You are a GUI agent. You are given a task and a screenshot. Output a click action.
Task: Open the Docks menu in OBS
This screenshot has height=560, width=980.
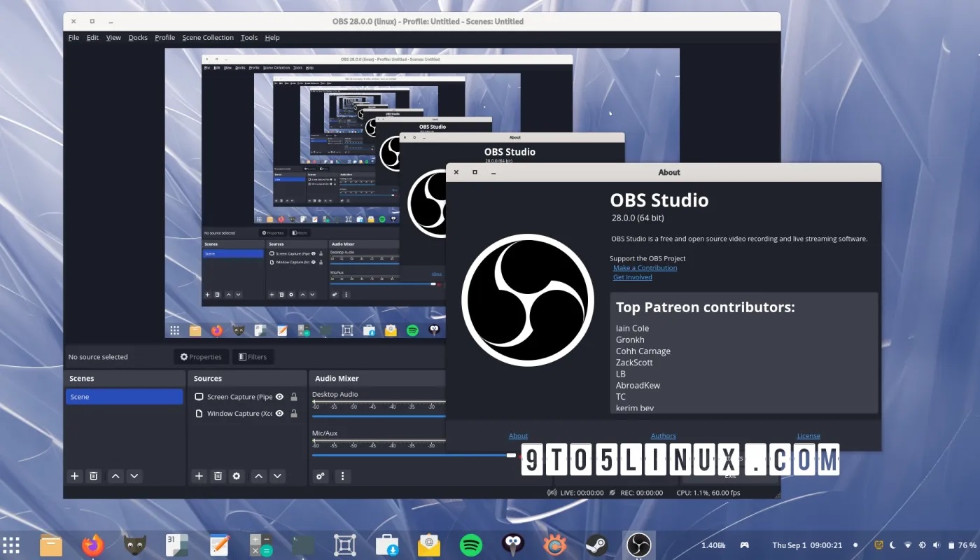(138, 38)
